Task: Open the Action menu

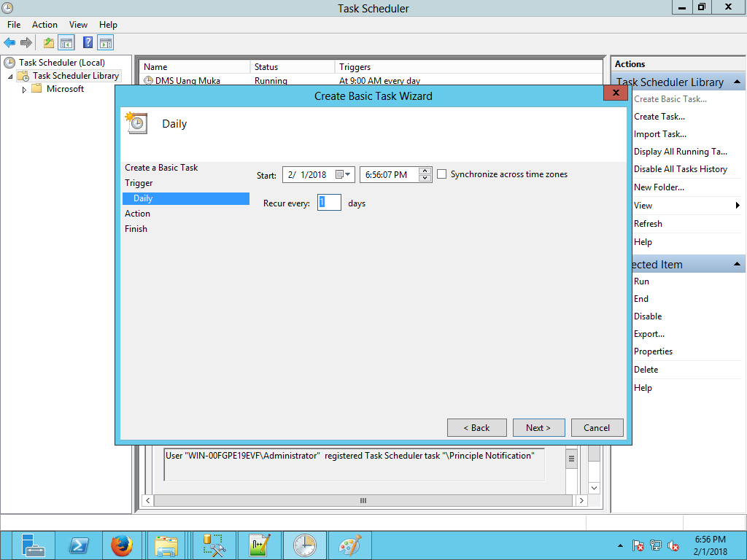Action: [44, 25]
